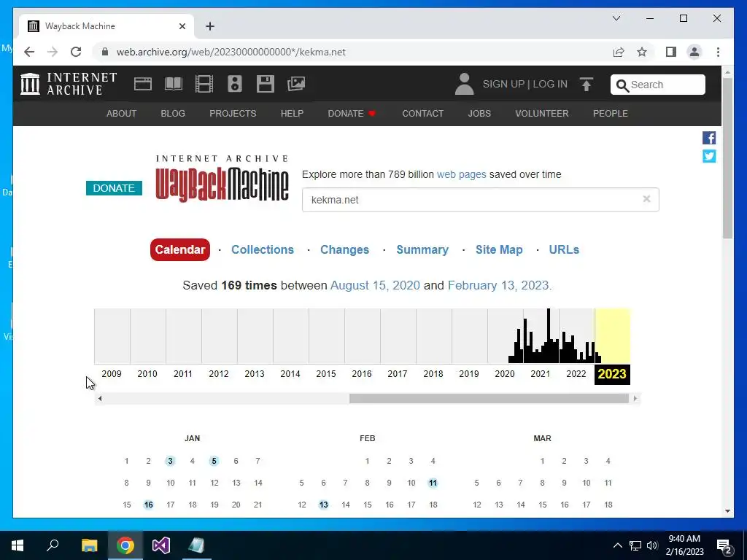This screenshot has width=747, height=560.
Task: Share page on Facebook
Action: 709,138
